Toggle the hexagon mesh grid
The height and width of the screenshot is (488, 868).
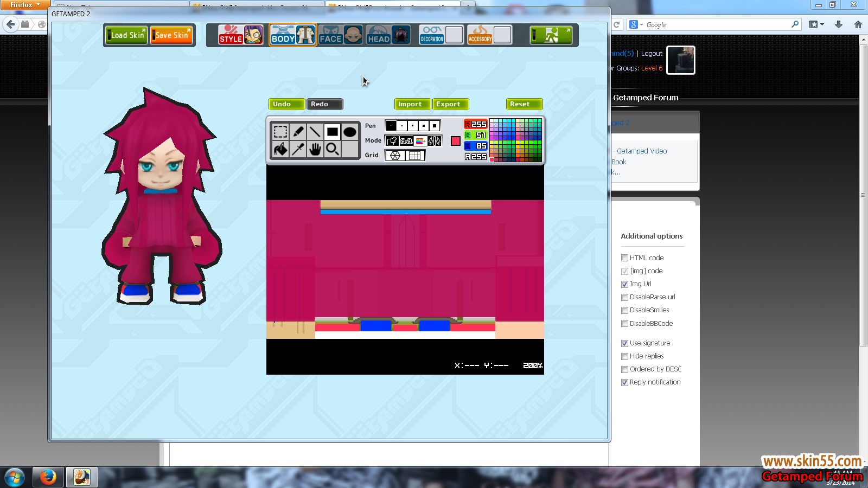(395, 156)
